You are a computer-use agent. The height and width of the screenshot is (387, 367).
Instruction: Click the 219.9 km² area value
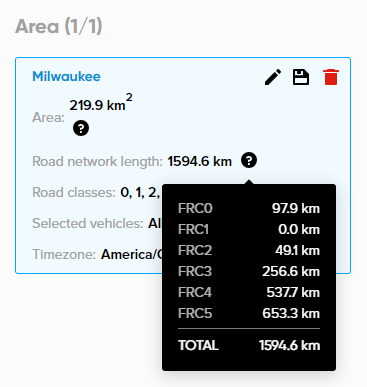pos(101,103)
